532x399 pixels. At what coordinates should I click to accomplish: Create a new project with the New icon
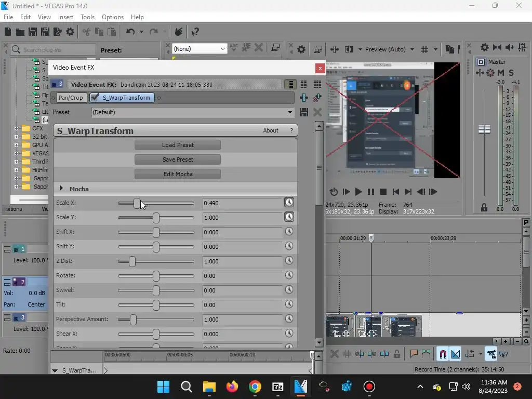(x=8, y=32)
